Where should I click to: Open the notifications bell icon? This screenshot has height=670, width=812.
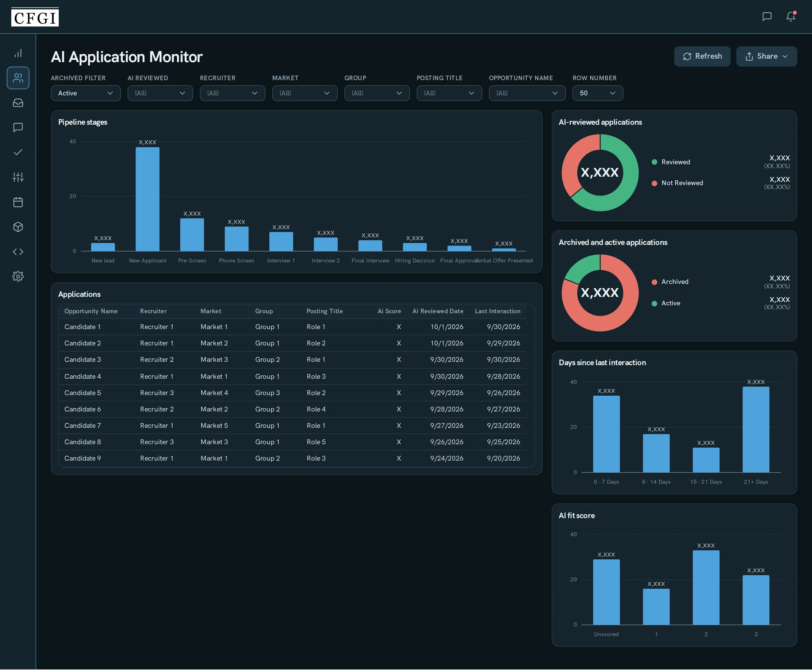791,16
